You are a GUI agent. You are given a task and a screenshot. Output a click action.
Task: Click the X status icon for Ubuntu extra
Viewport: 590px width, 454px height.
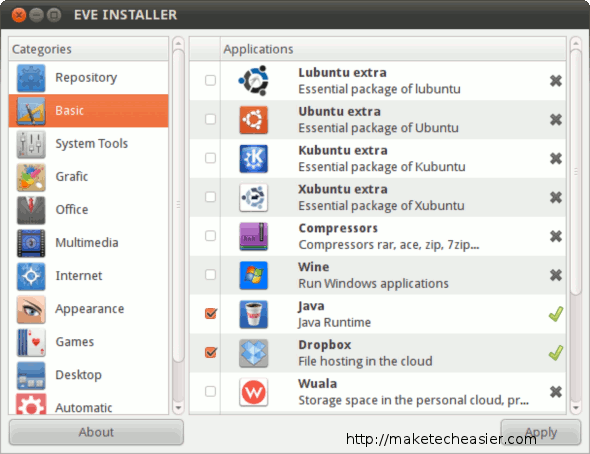(556, 120)
